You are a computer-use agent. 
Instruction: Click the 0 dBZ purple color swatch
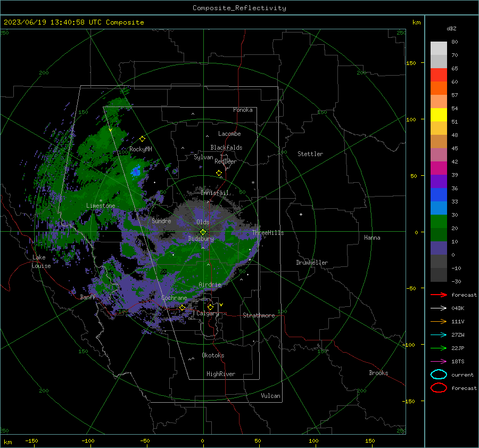[439, 248]
